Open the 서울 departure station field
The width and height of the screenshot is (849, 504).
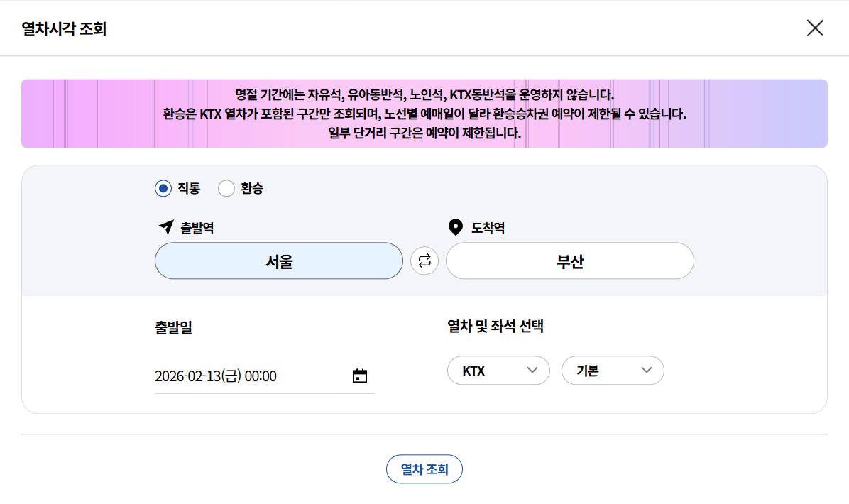pos(279,261)
